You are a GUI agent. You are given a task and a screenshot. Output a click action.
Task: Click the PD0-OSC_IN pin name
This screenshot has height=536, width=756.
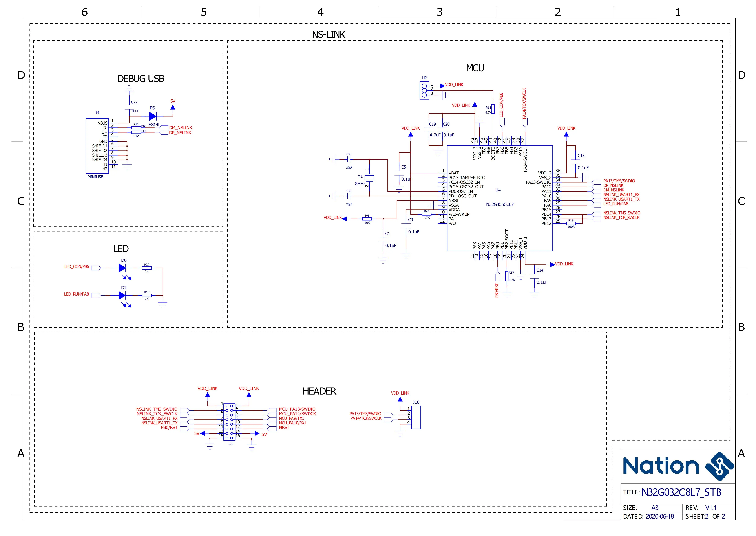coord(460,191)
